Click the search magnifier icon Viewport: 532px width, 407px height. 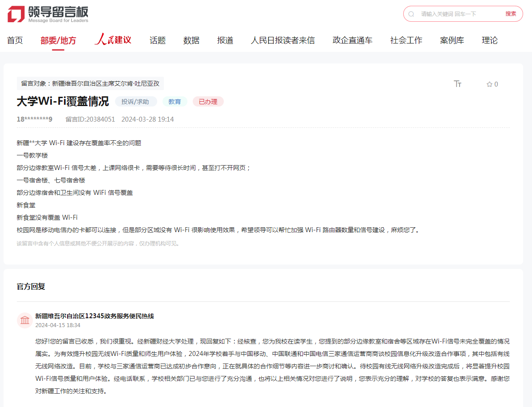coord(412,14)
